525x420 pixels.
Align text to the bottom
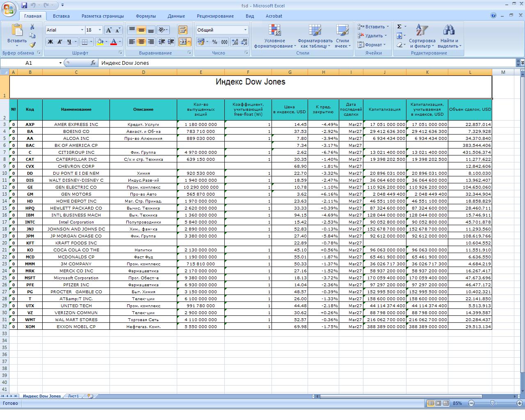[151, 30]
